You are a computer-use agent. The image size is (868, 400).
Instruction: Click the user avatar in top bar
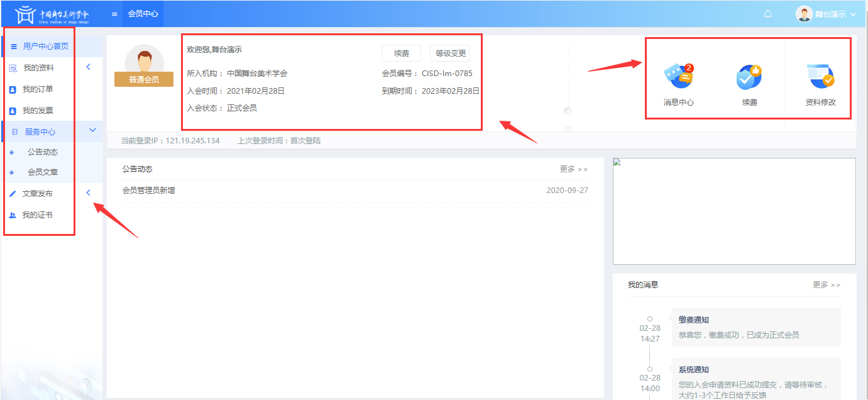(x=804, y=14)
